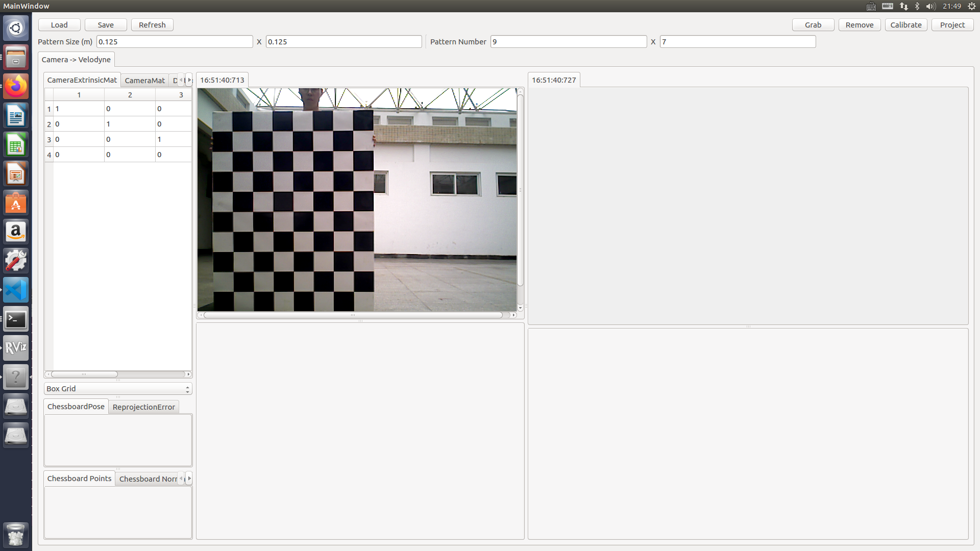Open the Trash in the dock
This screenshot has width=980, height=551.
[x=16, y=535]
